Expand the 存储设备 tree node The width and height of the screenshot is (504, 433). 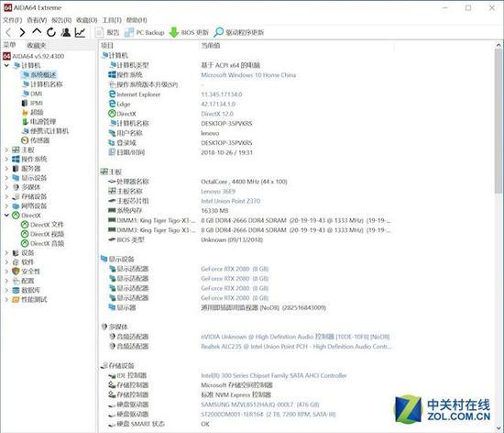[x=6, y=196]
